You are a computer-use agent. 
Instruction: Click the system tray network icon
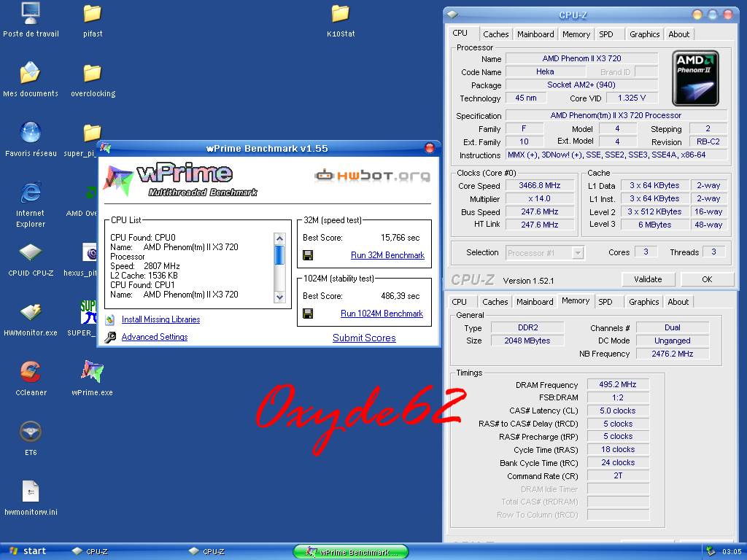[x=711, y=551]
